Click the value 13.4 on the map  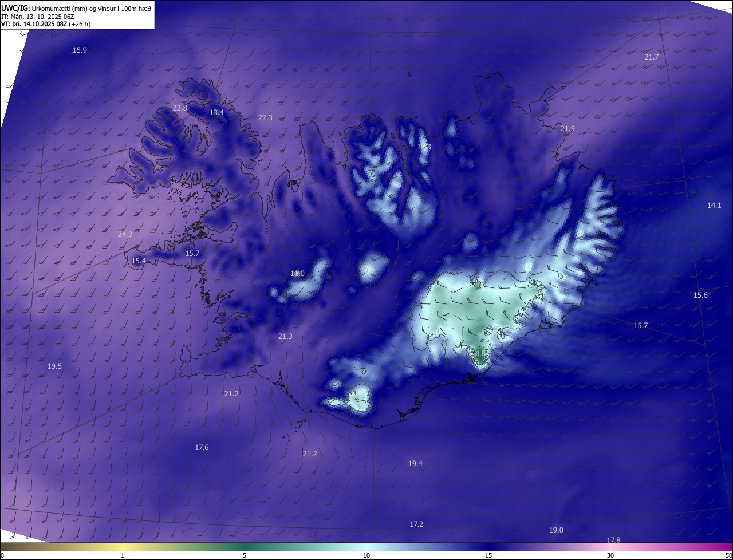pos(216,113)
